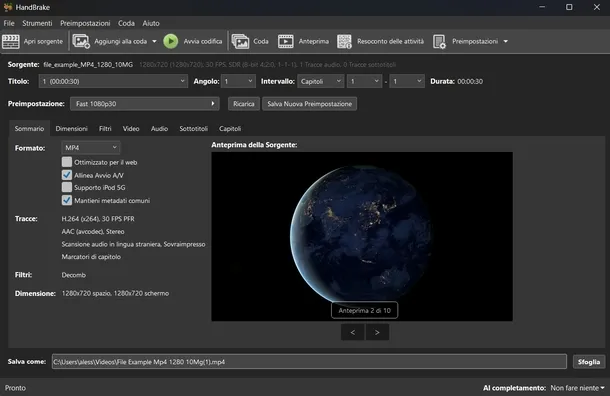Open the Fast 1080p30 preset selector
This screenshot has width=610, height=396.
click(145, 104)
